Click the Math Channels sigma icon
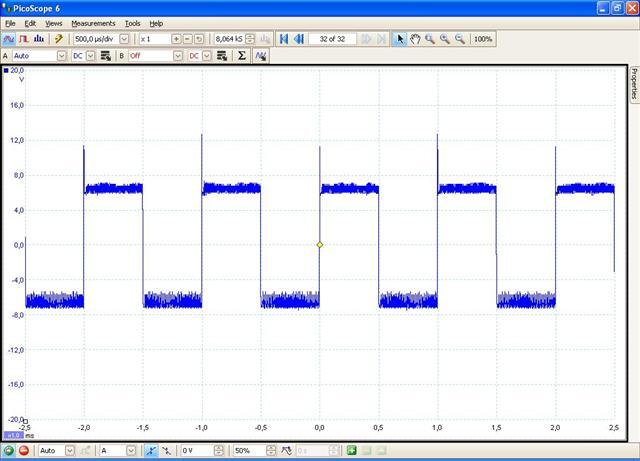Image resolution: width=640 pixels, height=461 pixels. (242, 56)
